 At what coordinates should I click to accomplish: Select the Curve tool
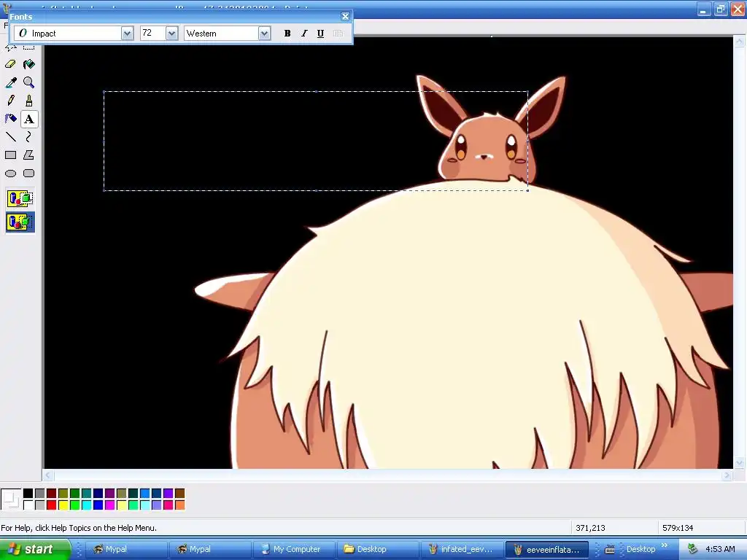pyautogui.click(x=29, y=137)
